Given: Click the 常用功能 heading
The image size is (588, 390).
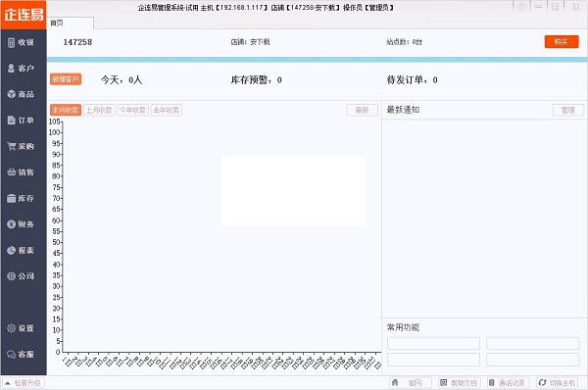Looking at the screenshot, I should [x=403, y=327].
